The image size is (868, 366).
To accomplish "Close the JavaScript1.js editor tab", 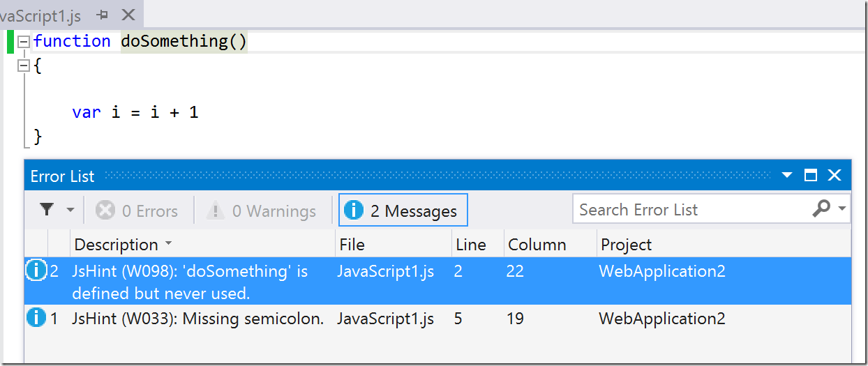I will 128,14.
